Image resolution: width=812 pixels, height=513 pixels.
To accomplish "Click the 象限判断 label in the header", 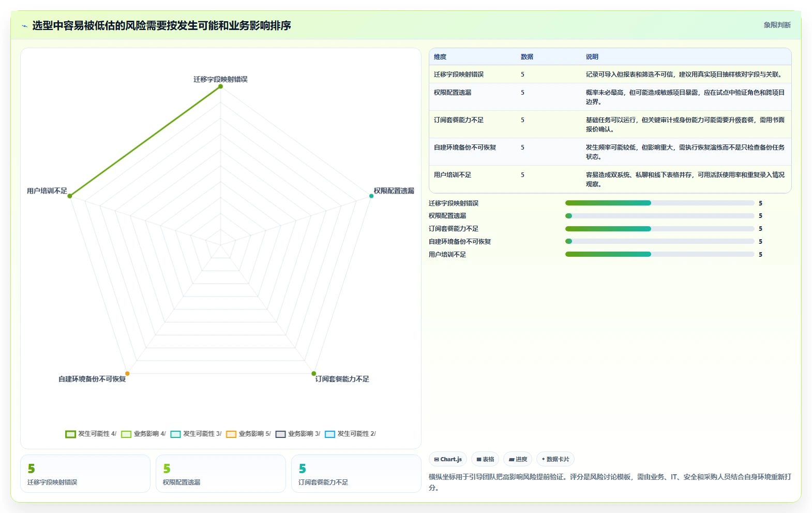I will (x=777, y=25).
